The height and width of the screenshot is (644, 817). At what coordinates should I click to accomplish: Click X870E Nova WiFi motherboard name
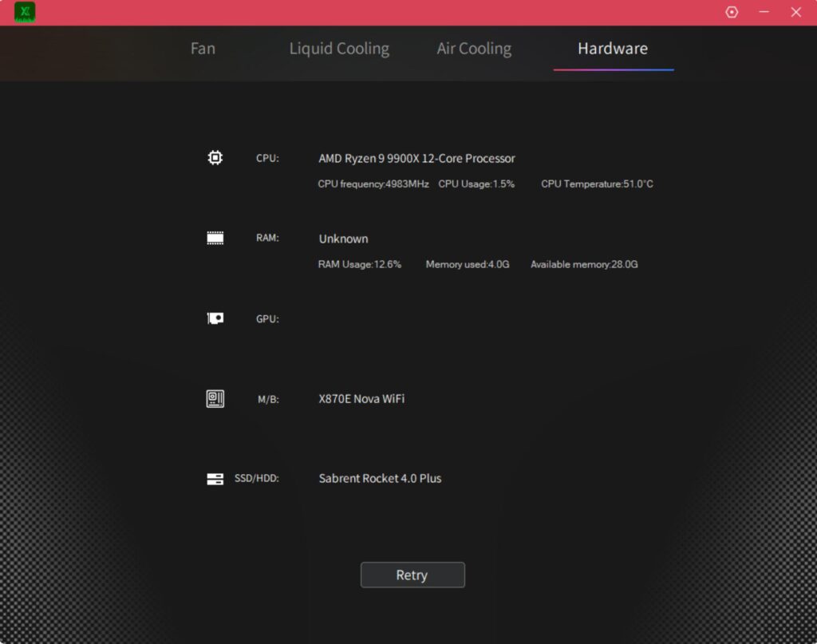point(361,398)
